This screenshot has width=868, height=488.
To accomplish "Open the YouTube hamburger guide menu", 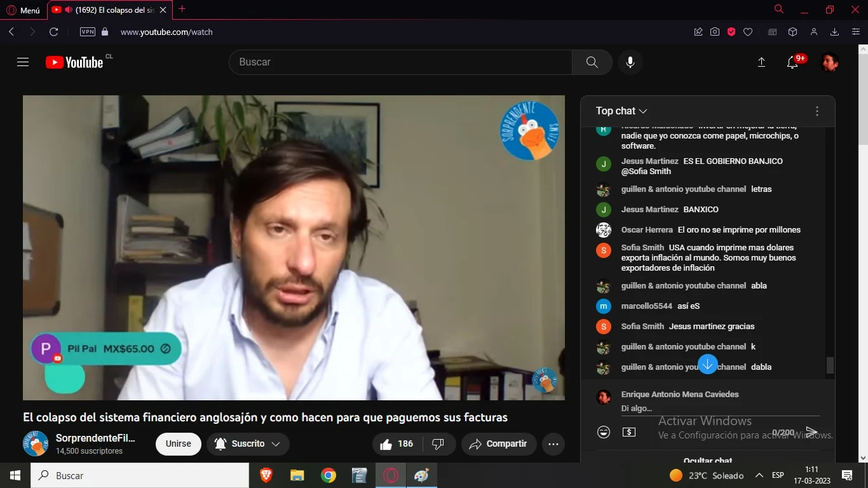I will click(x=23, y=62).
